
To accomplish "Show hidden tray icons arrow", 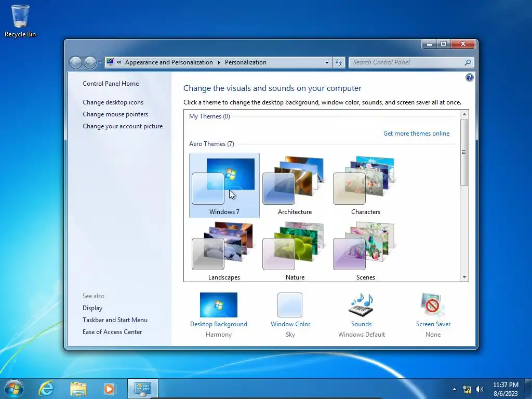I will [x=454, y=389].
